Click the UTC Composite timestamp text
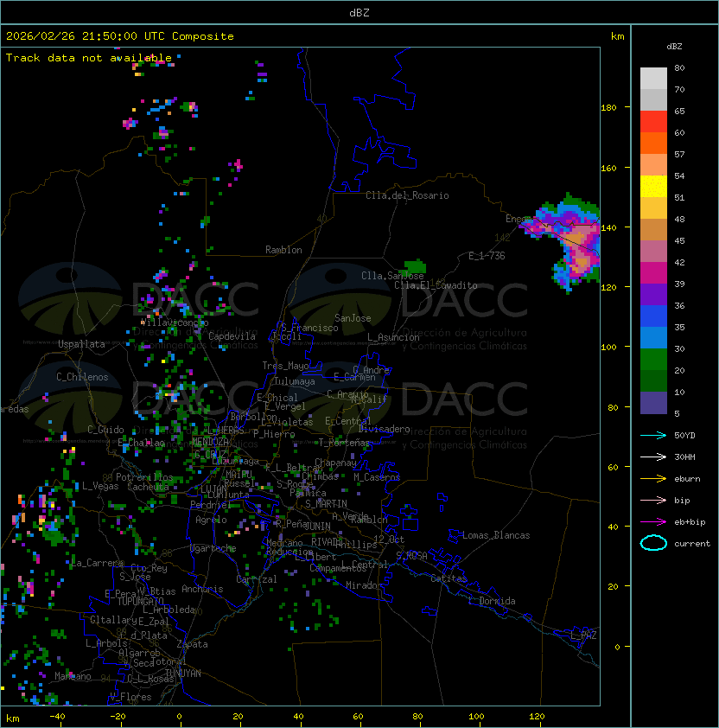Screen dimensions: 719x728 pos(120,36)
